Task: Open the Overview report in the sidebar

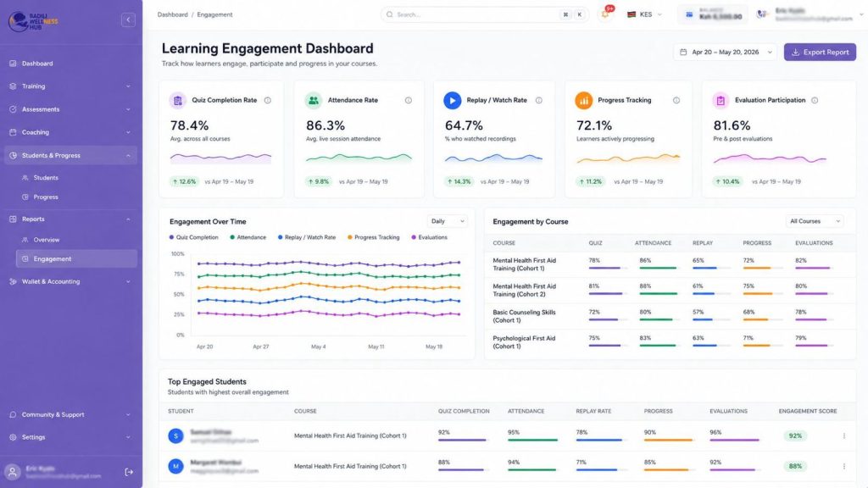Action: click(x=47, y=240)
